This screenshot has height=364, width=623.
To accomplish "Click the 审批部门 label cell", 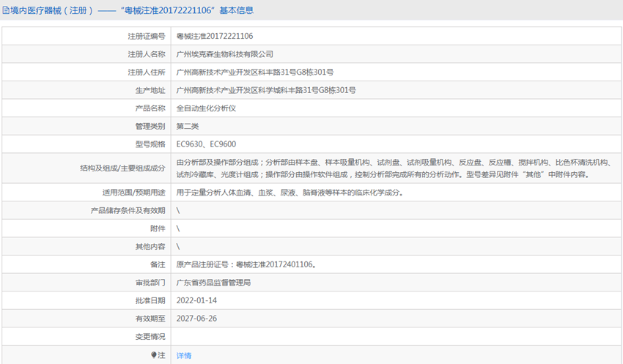I will coord(86,283).
